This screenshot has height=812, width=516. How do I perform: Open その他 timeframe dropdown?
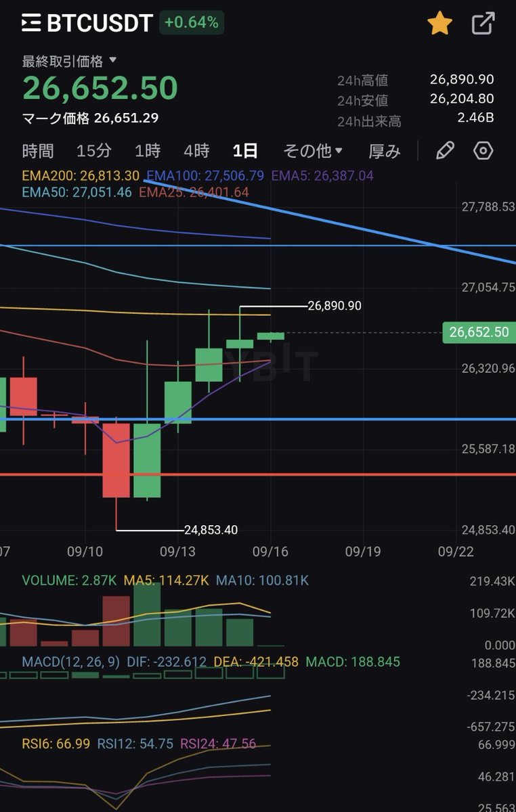click(x=313, y=150)
